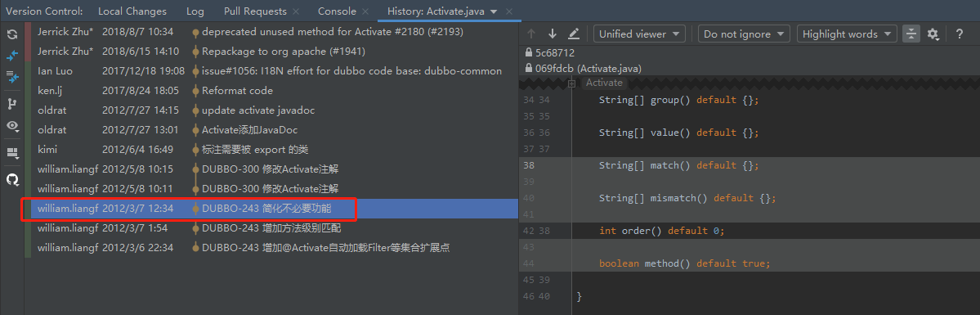Image resolution: width=980 pixels, height=315 pixels.
Task: Click the branch icon in sidebar
Action: 12,104
